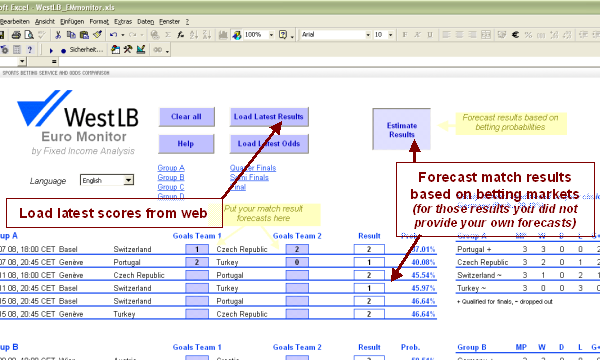Toggle align right button
Screen dimensions: 600x360
pos(472,35)
